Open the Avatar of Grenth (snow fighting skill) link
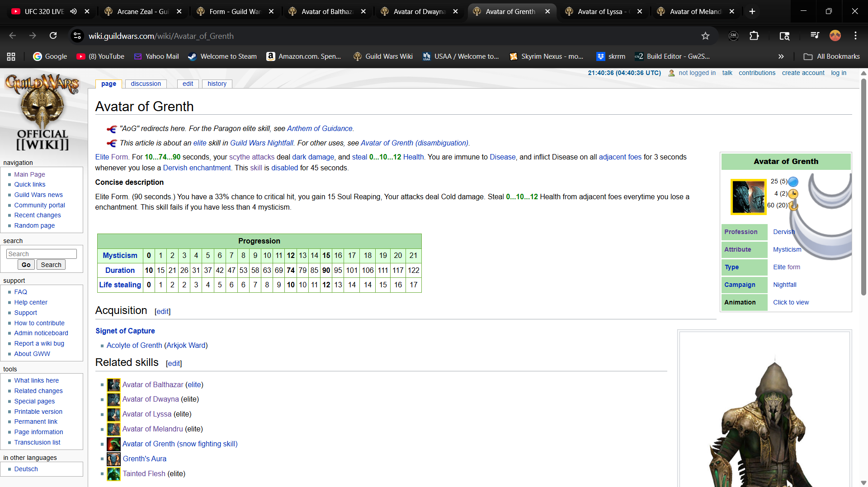 coord(180,444)
